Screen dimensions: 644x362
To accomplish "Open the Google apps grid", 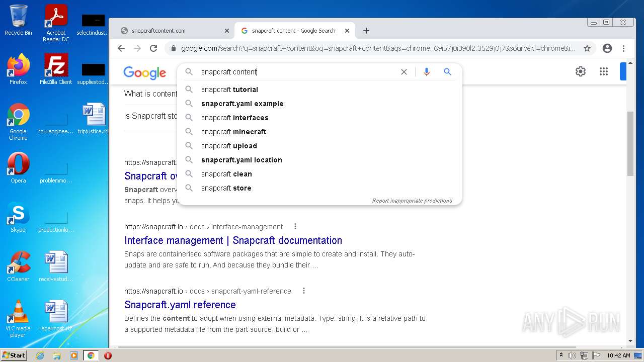I will [604, 71].
